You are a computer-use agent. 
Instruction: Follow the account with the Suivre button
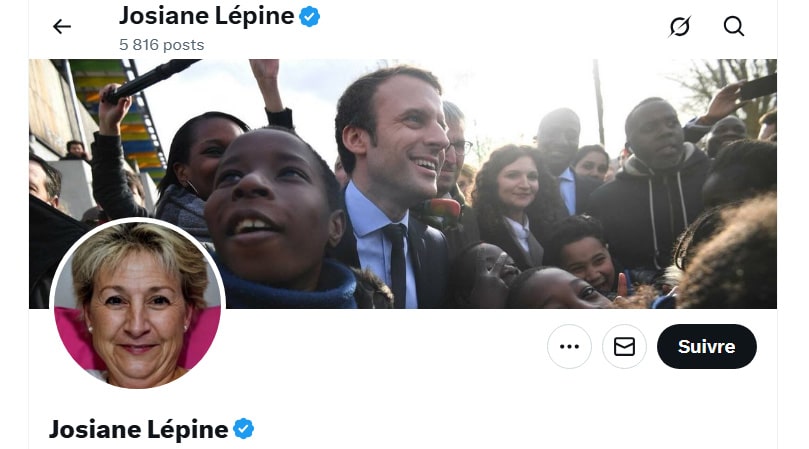tap(706, 347)
